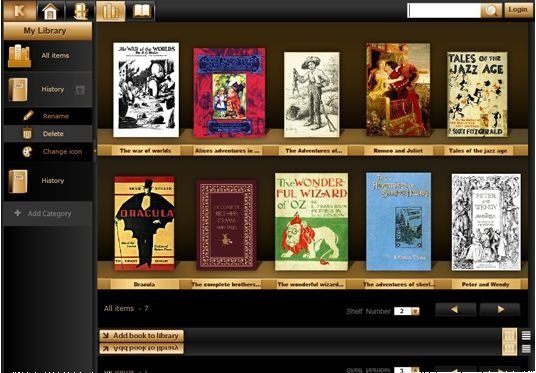Open Peter and Wendy cover

[486, 222]
